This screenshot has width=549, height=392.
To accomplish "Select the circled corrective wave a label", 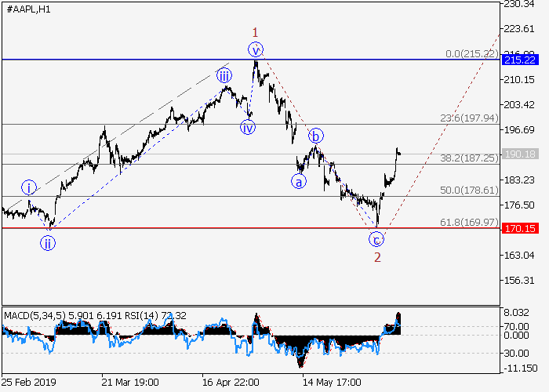I will (299, 181).
